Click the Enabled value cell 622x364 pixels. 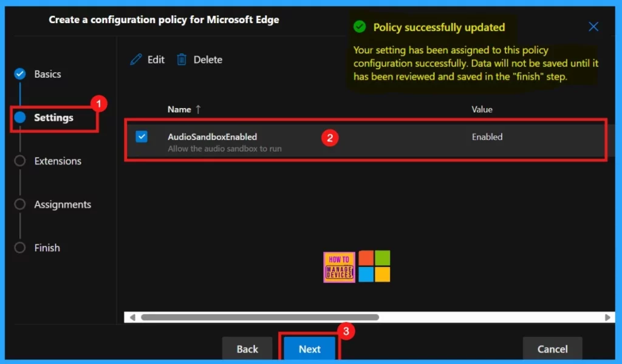pyautogui.click(x=487, y=137)
